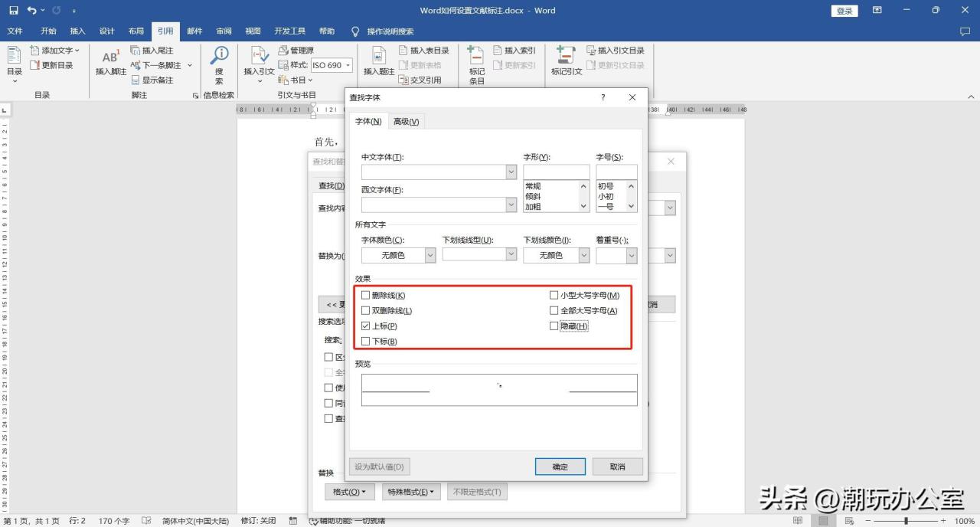Click 显示备注 show notes
Viewport: 980px width, 527px height.
point(152,80)
